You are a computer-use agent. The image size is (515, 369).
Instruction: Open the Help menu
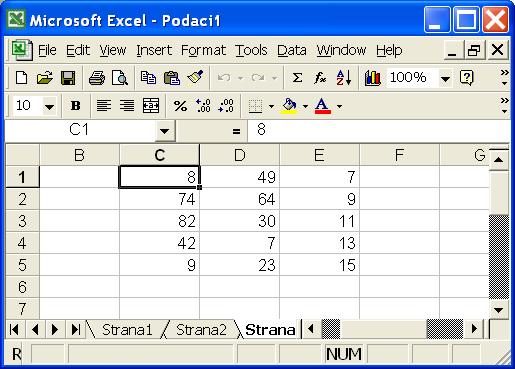point(389,50)
